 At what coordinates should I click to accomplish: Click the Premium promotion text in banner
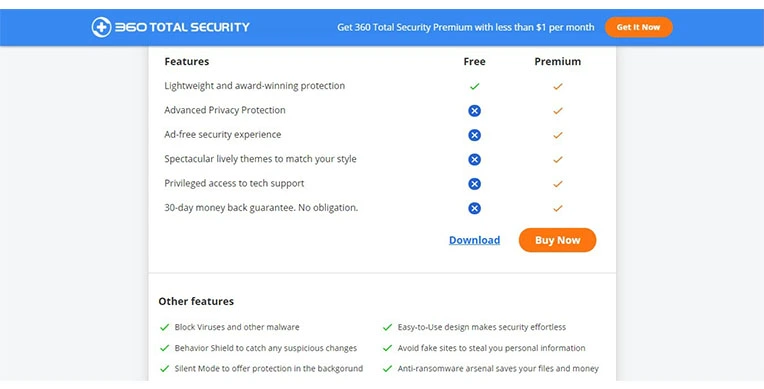pyautogui.click(x=465, y=27)
